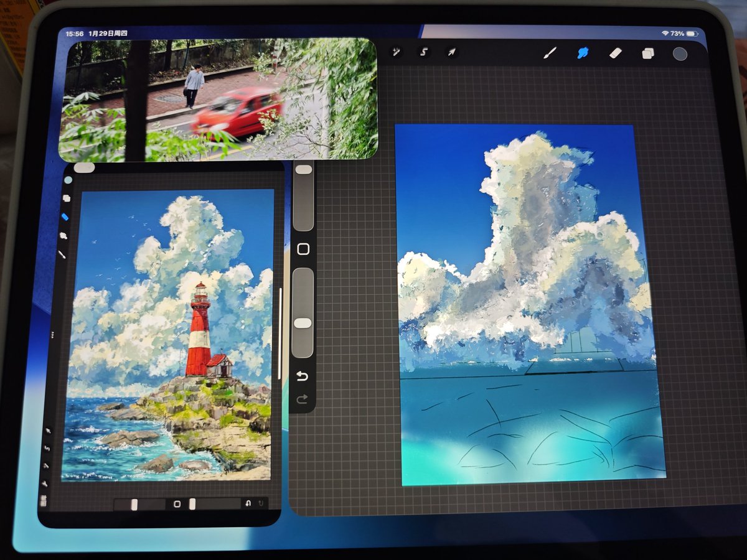Tap the pill grabber atop lighthouse window

[84, 167]
